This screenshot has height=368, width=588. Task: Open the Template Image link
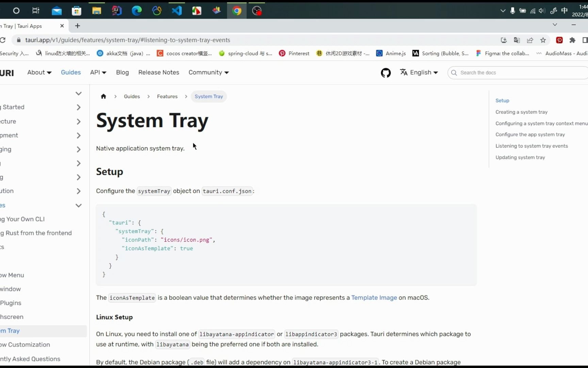click(374, 297)
